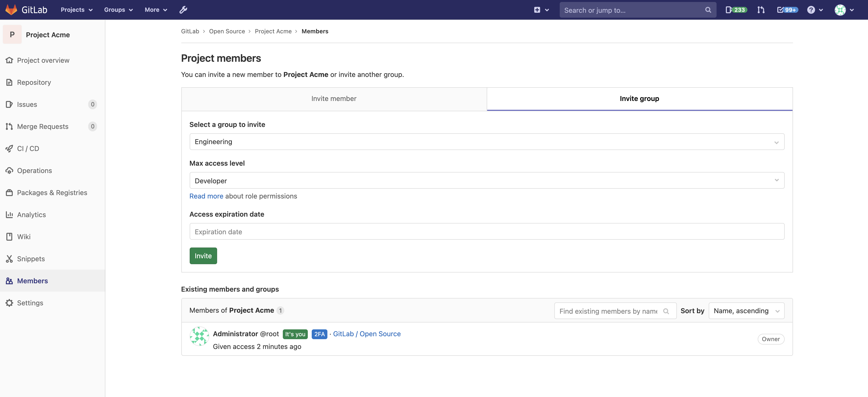Open the Engineering group dropdown
The image size is (868, 397).
tap(487, 142)
